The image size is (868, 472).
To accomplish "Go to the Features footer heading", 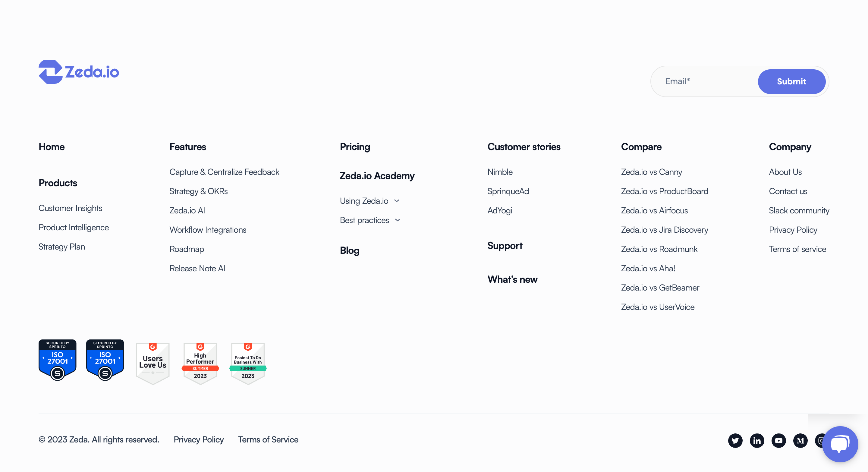I will (188, 147).
